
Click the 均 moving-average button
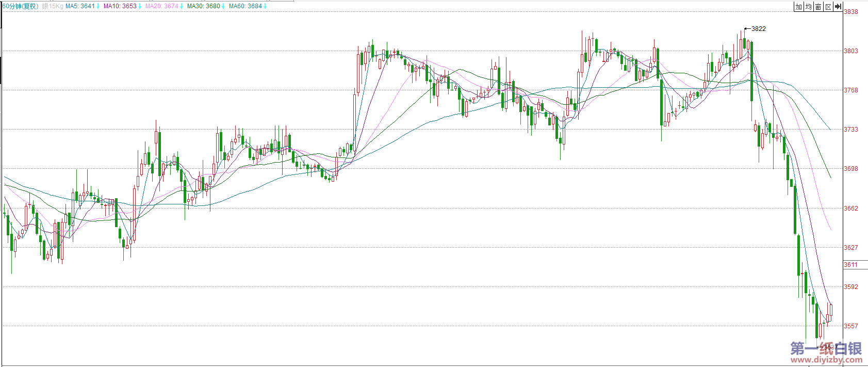coord(809,7)
